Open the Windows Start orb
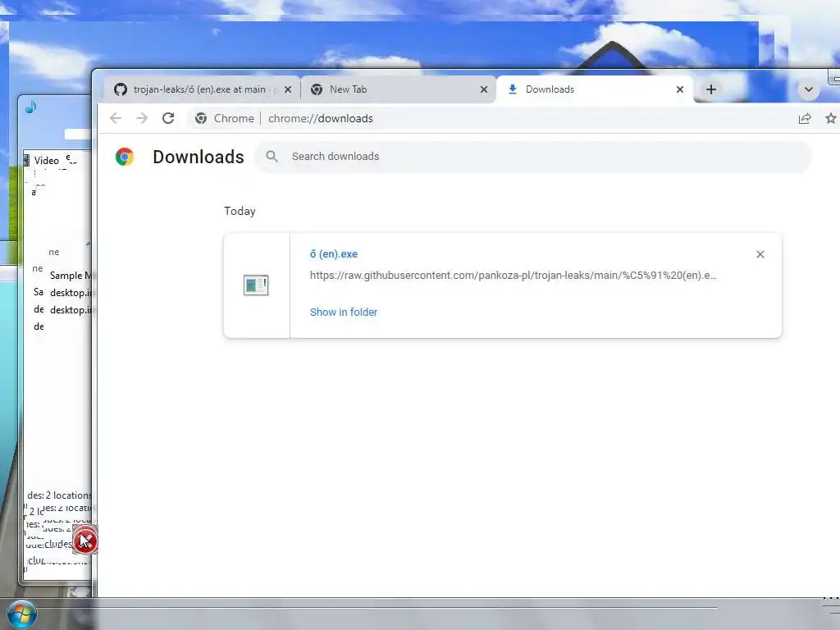 (22, 614)
